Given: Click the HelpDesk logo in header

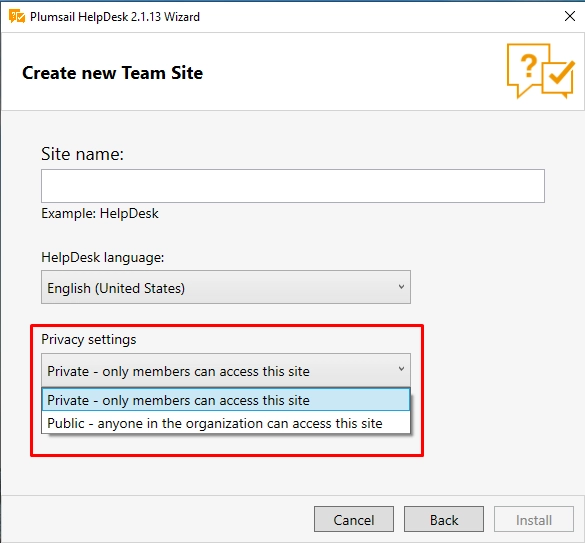Looking at the screenshot, I should [x=540, y=71].
